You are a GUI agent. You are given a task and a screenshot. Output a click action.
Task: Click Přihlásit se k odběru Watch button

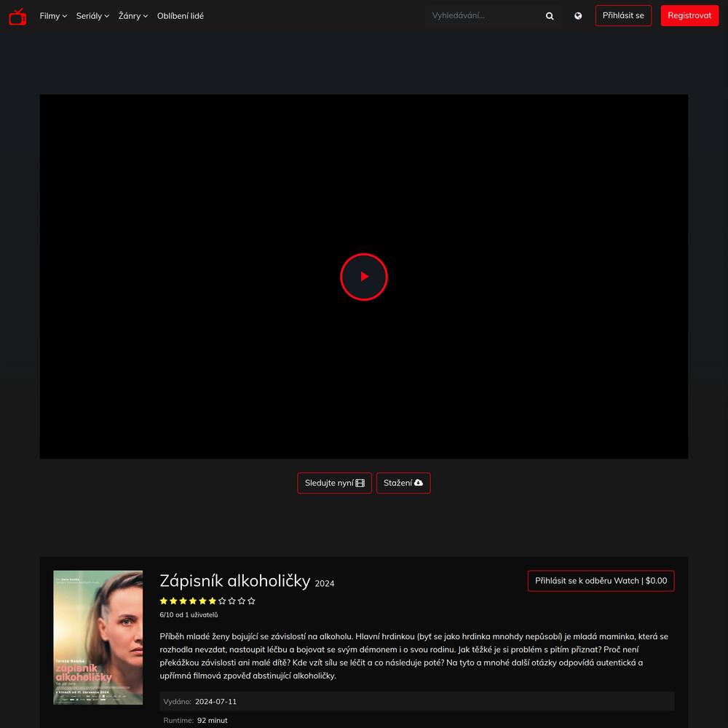(x=601, y=581)
